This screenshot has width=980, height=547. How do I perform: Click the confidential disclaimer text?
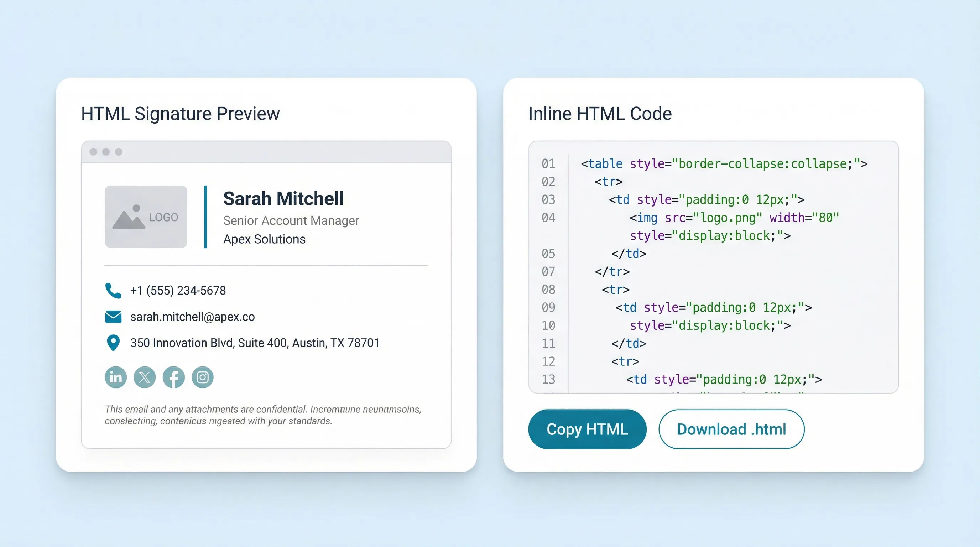coord(262,415)
